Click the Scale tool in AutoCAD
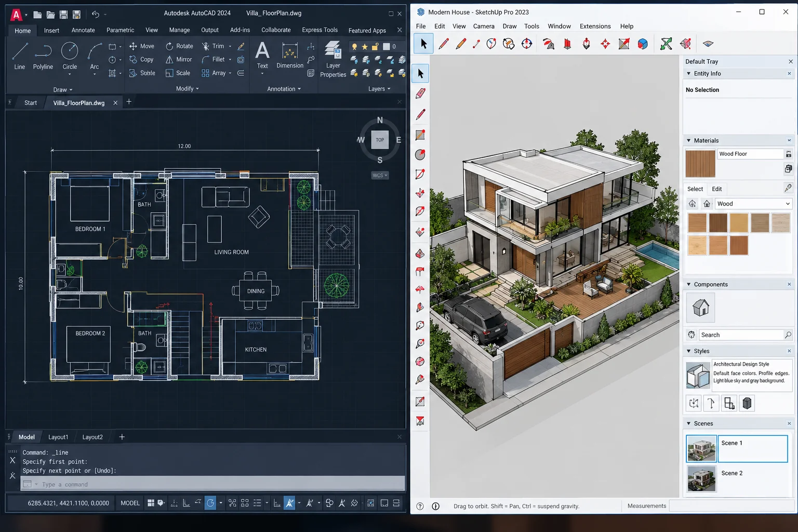Viewport: 798px width, 532px height. click(178, 73)
